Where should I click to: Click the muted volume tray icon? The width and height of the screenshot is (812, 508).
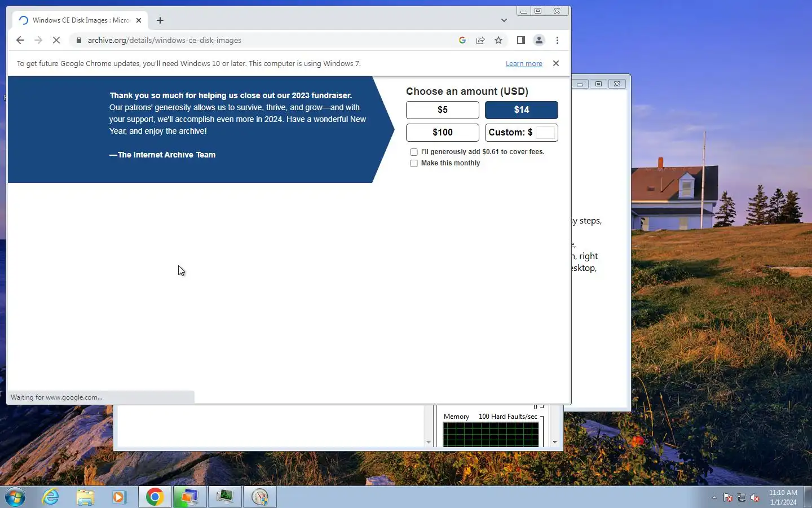pos(756,498)
